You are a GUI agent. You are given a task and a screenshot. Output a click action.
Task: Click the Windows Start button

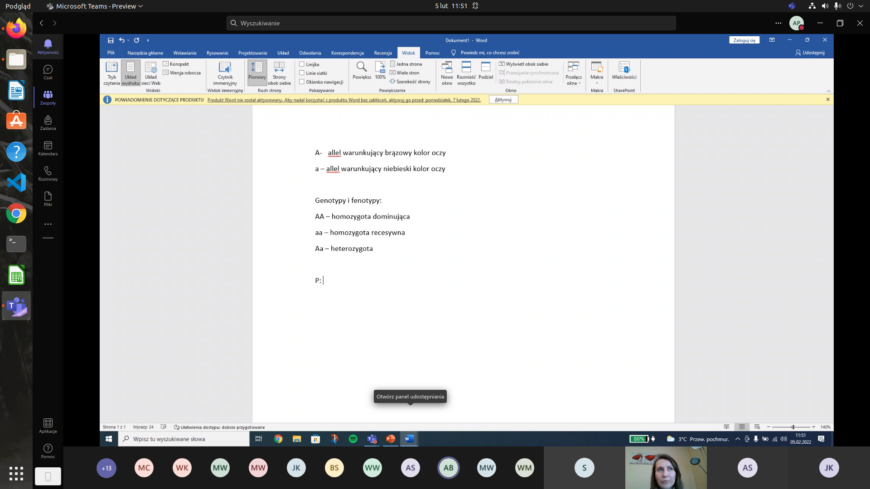click(x=109, y=438)
